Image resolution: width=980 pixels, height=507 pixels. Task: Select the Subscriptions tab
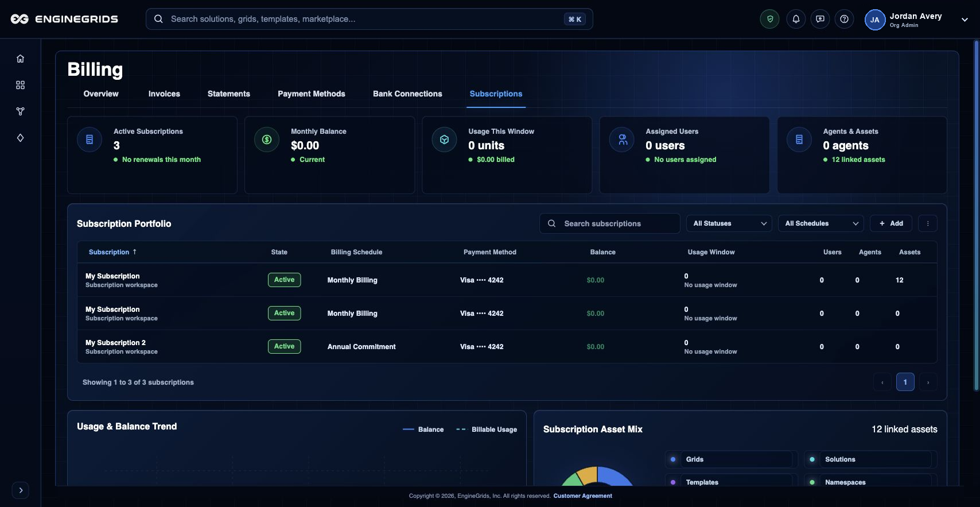click(x=496, y=94)
